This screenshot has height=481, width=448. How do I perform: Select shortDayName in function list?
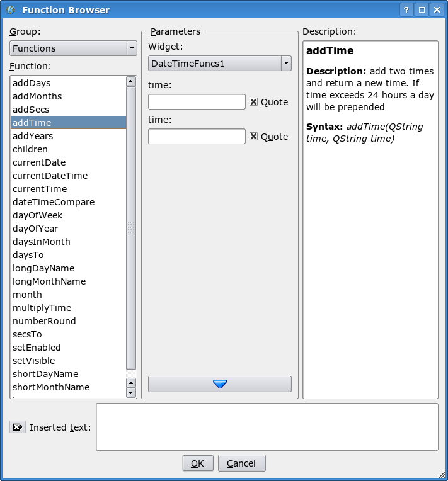coord(68,373)
